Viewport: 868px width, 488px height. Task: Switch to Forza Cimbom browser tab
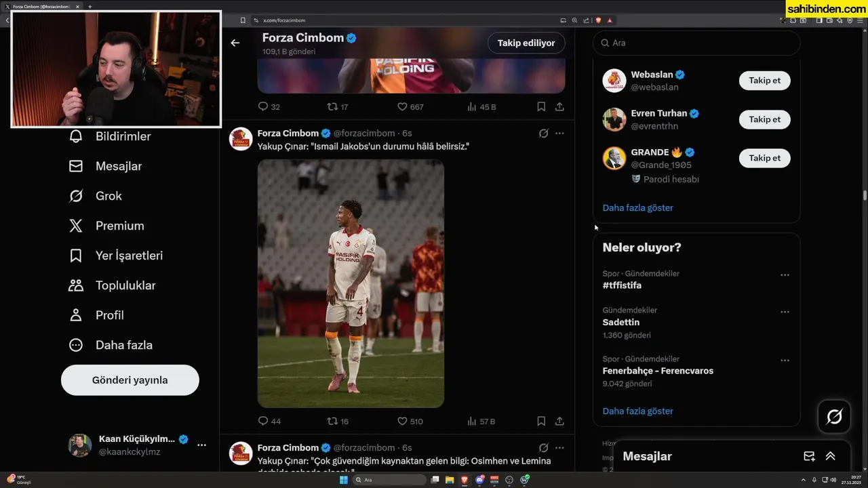click(x=41, y=6)
